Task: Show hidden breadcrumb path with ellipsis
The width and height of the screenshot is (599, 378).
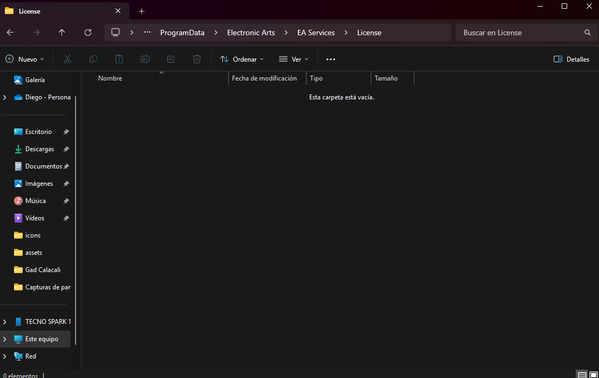Action: pos(147,32)
